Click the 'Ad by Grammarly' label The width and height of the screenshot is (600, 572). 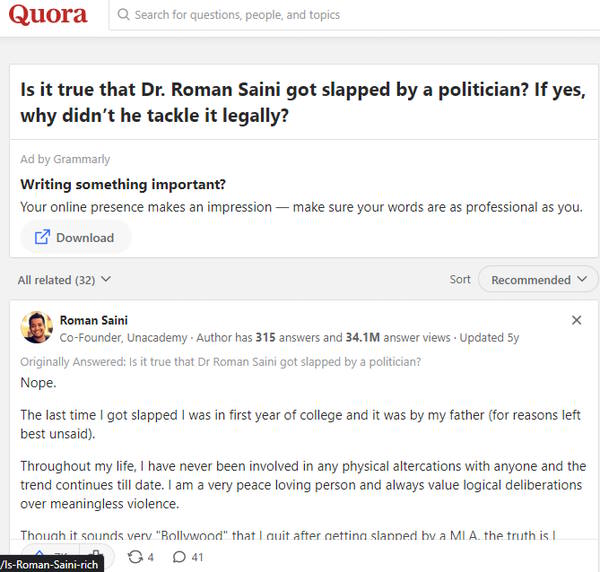pos(65,159)
